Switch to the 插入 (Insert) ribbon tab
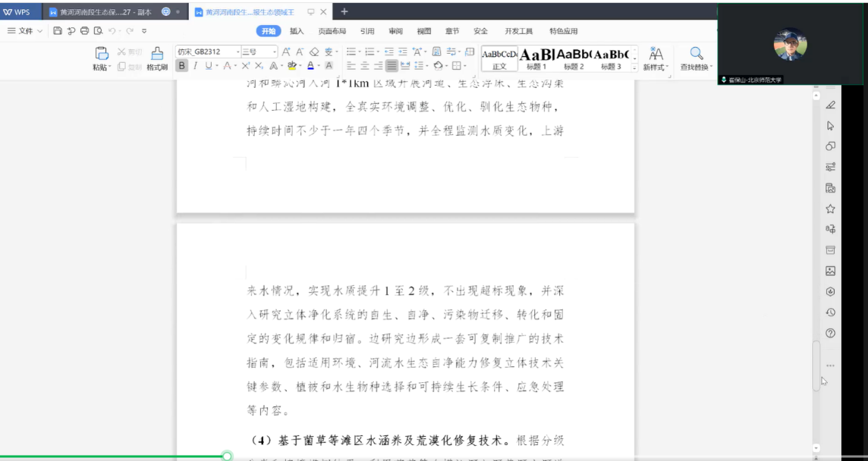Image resolution: width=868 pixels, height=461 pixels. point(297,31)
